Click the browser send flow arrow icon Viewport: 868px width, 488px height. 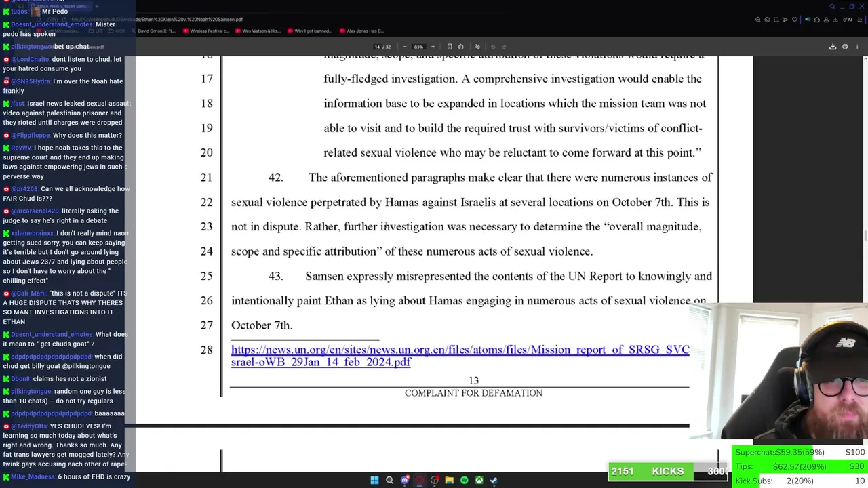coord(785,20)
